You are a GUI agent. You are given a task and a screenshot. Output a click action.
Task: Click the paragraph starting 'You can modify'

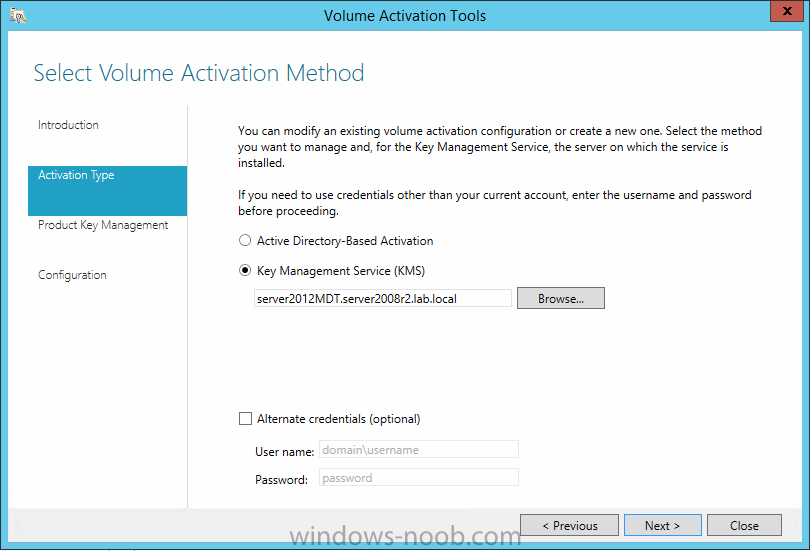click(500, 147)
